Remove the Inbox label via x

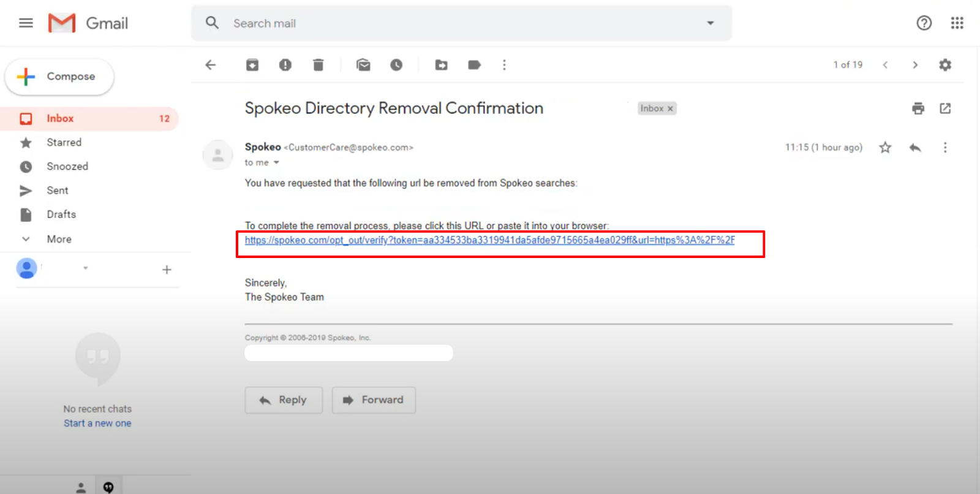coord(670,108)
